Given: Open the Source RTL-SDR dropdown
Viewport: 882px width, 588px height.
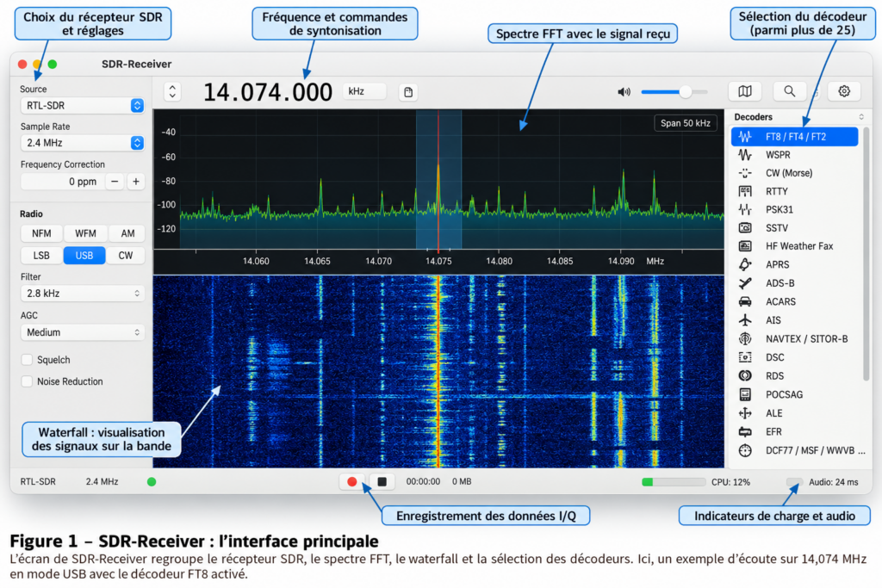Looking at the screenshot, I should coord(83,106).
